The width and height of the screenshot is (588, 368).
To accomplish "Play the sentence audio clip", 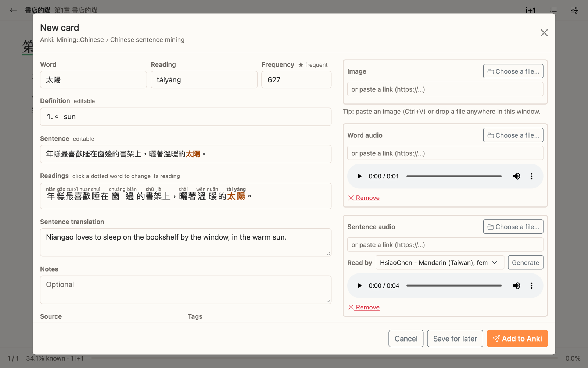I will click(359, 286).
